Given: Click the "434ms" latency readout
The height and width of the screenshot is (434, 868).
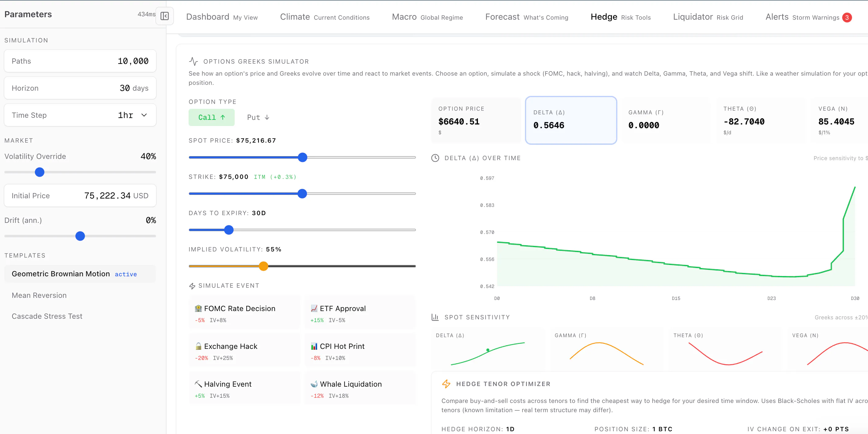Looking at the screenshot, I should [147, 14].
